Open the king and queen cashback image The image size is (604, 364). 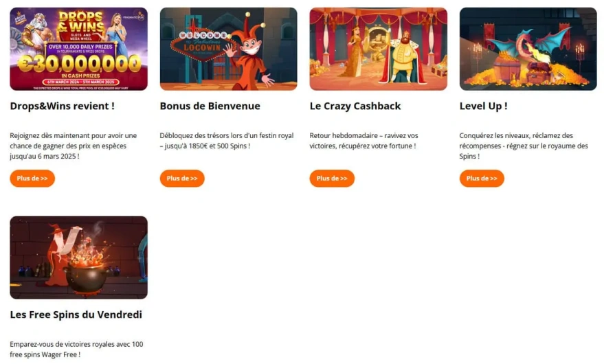point(378,49)
